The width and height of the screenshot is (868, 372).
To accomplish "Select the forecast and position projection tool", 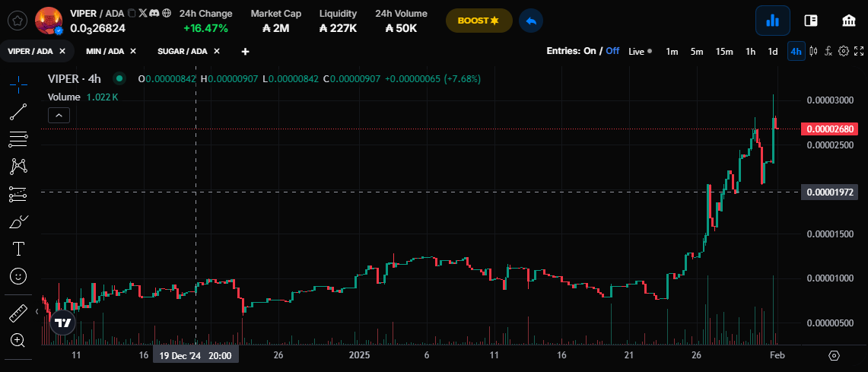I will 18,194.
